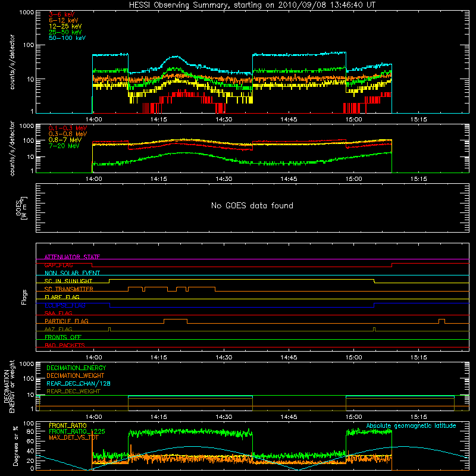Click counts/s/detector axis label of MeV panel
Image resolution: width=476 pixels, height=476 pixels.
tap(12, 148)
